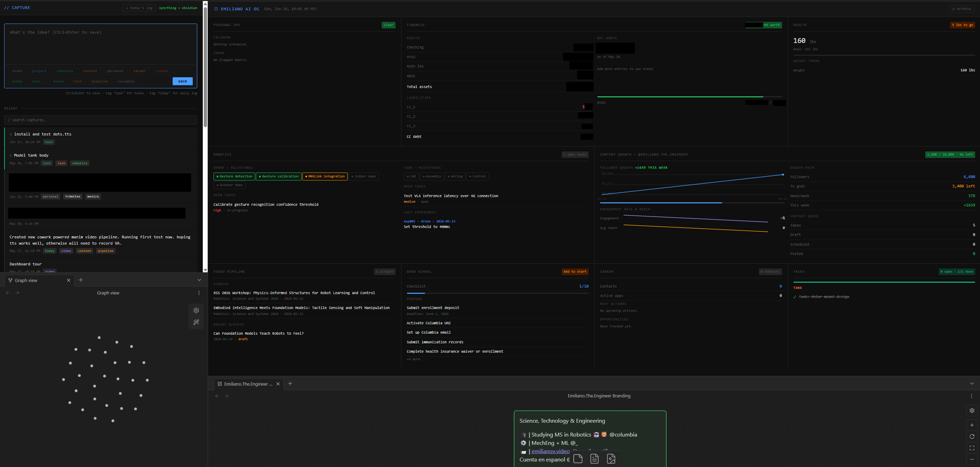
Task: Focus the 'What's the idea?' capture field
Action: [x=101, y=44]
